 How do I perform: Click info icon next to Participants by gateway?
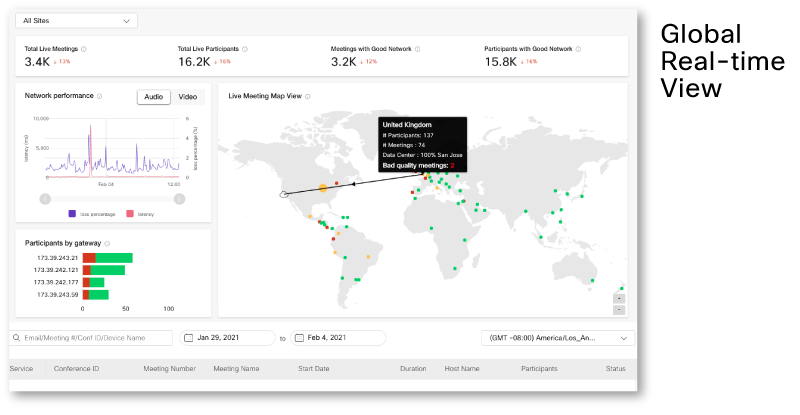click(x=107, y=243)
